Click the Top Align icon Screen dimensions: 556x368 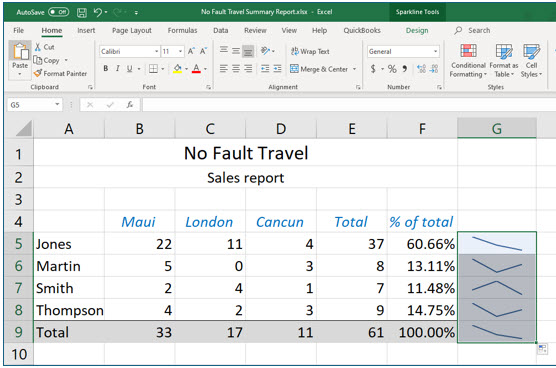[x=223, y=51]
